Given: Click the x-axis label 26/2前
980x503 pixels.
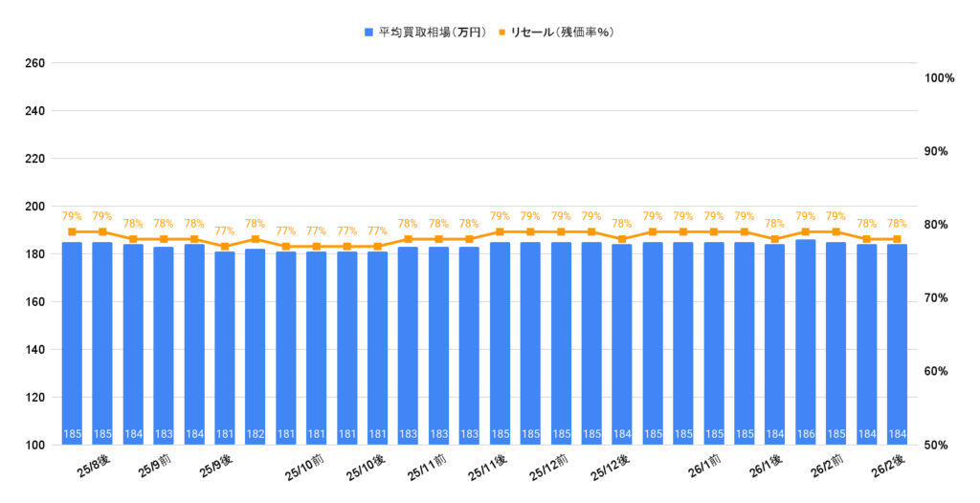Looking at the screenshot, I should tap(828, 468).
